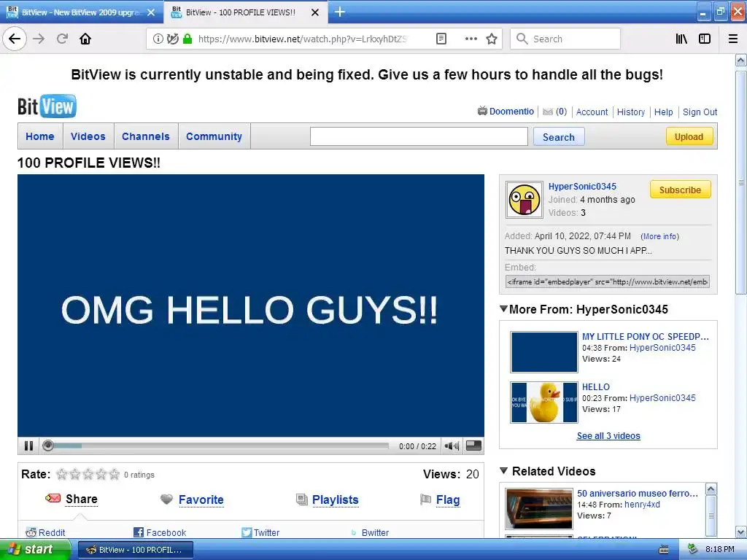The image size is (747, 560).
Task: Click the BitView Search button
Action: click(x=559, y=137)
